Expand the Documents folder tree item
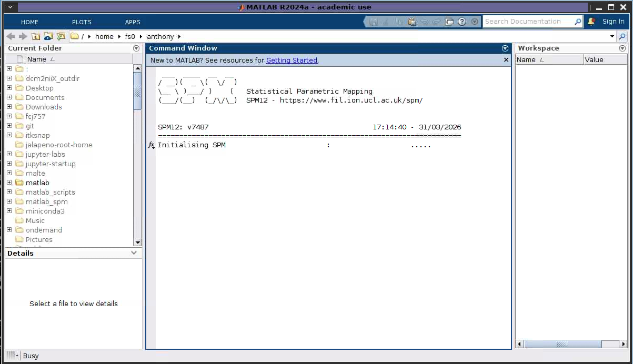633x364 pixels. click(x=8, y=97)
